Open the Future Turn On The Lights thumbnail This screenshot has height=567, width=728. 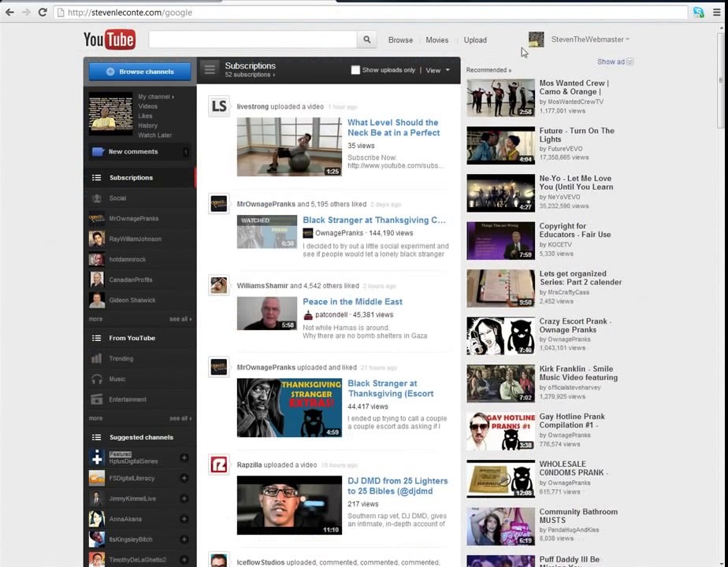tap(500, 145)
